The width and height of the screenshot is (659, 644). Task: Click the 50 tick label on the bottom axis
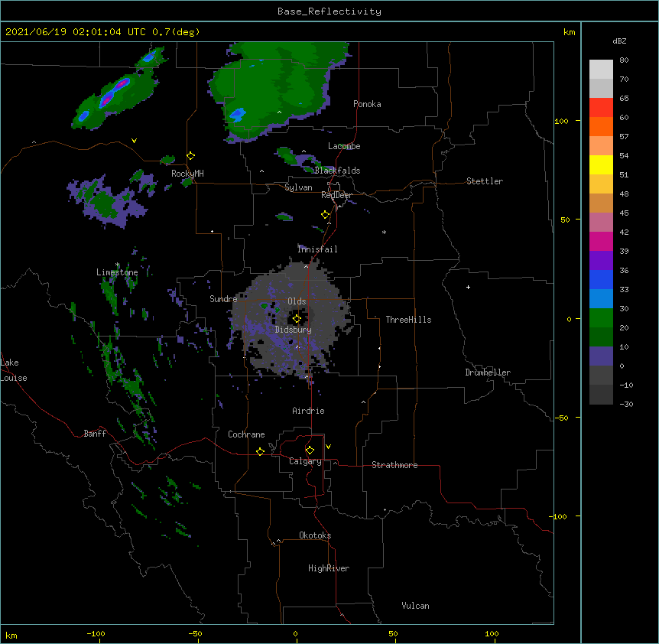tap(393, 633)
